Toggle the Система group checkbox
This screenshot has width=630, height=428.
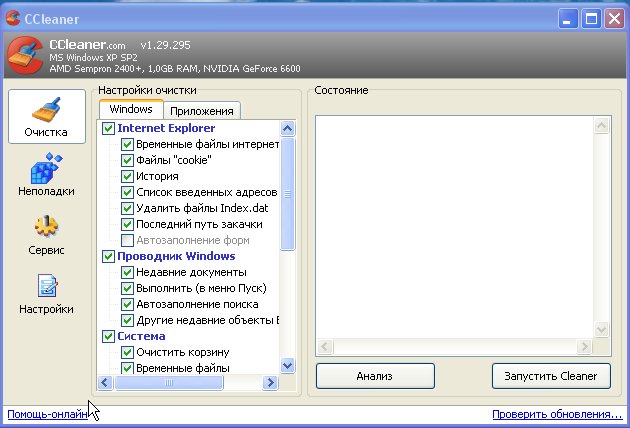pos(108,336)
